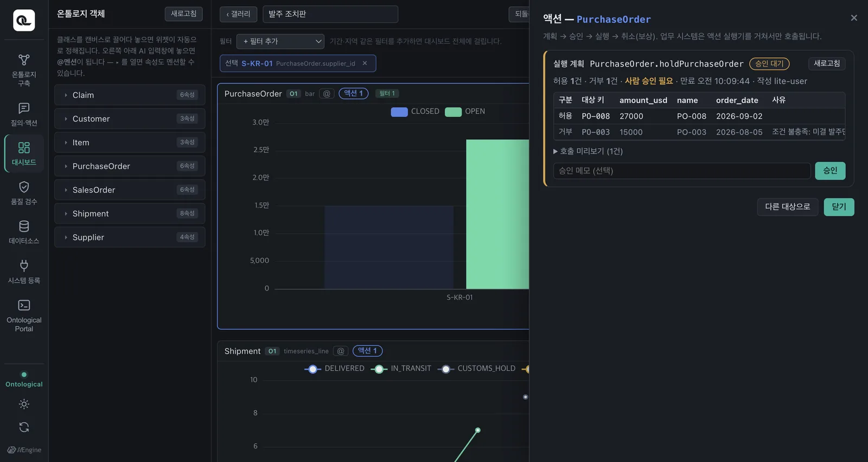Expand 호출 미리보기 (1건) disclosure

pyautogui.click(x=588, y=151)
